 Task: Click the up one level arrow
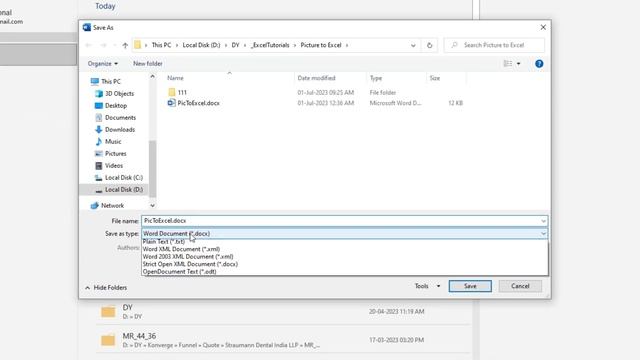(x=125, y=45)
